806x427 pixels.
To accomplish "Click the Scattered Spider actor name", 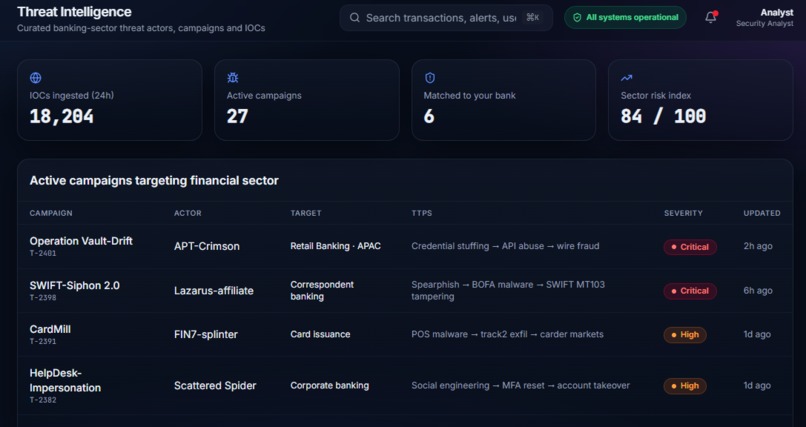I will point(215,385).
